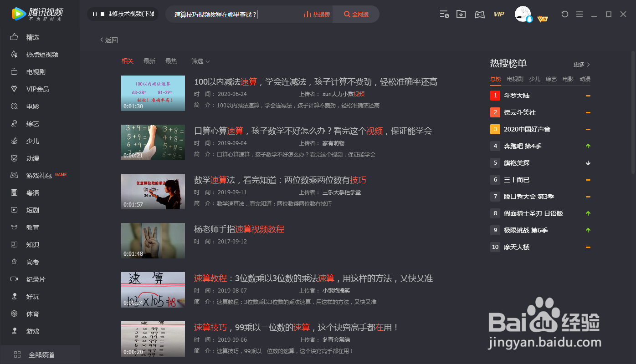Switch hot list to 电视剧 ranking
Image resolution: width=636 pixels, height=364 pixels.
(x=515, y=79)
